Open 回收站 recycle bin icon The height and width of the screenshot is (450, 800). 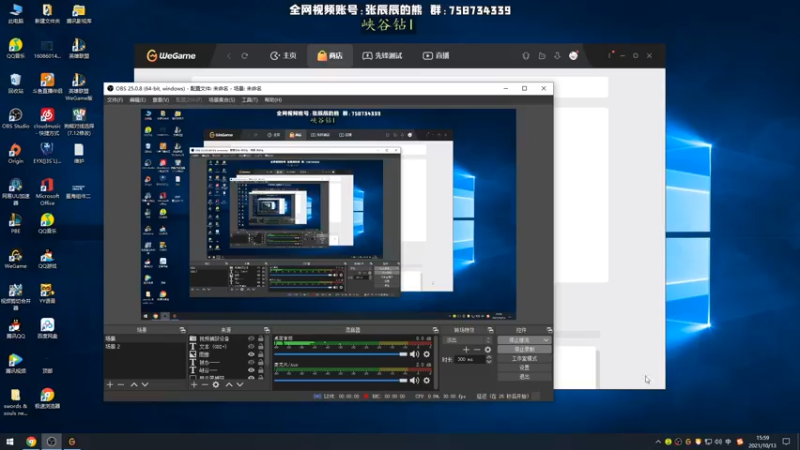tap(15, 84)
